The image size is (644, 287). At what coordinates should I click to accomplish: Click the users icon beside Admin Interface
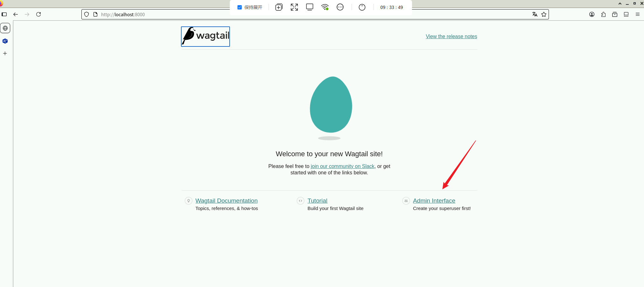click(406, 201)
